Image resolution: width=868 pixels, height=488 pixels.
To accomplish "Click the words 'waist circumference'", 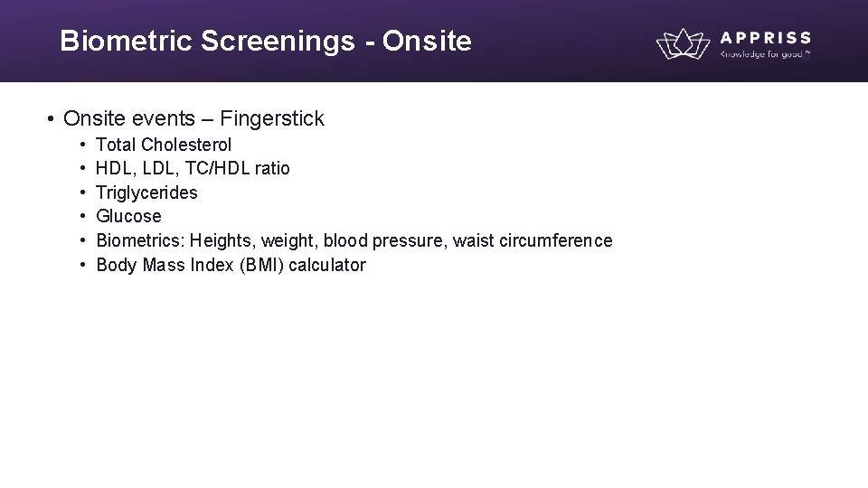I will [533, 240].
